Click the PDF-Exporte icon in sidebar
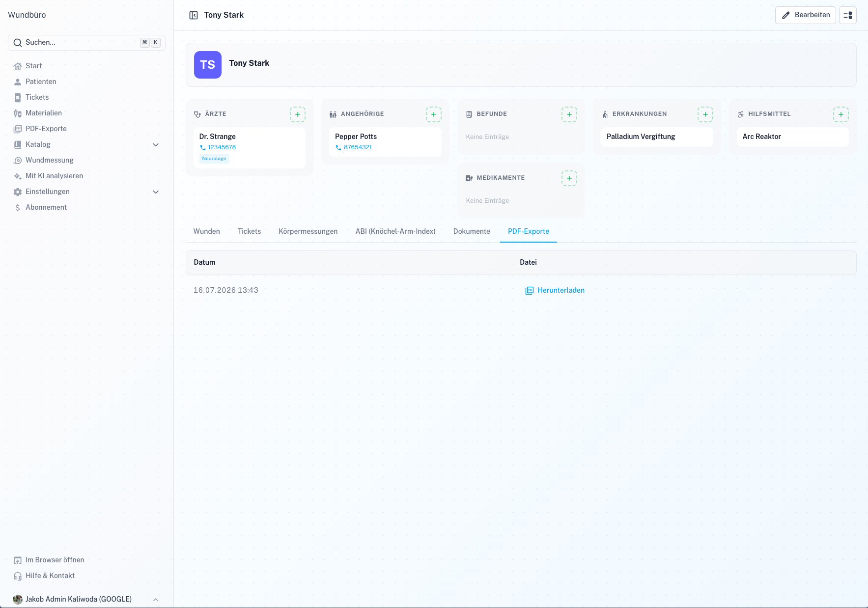 (x=18, y=129)
